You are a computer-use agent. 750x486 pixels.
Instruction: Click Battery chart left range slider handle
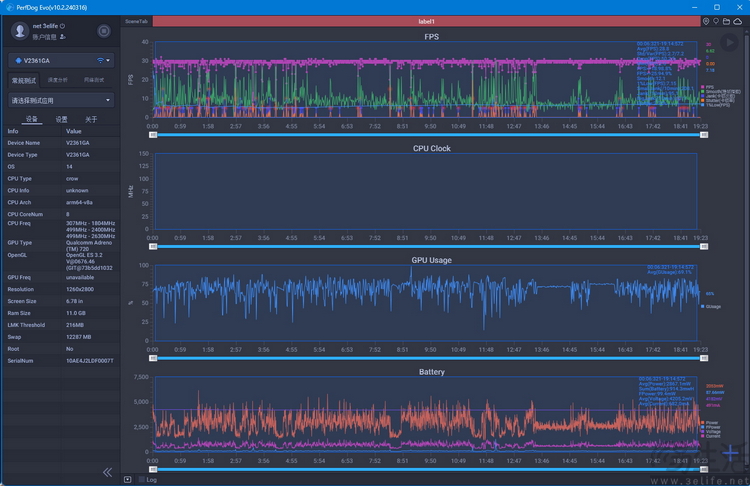tap(153, 469)
